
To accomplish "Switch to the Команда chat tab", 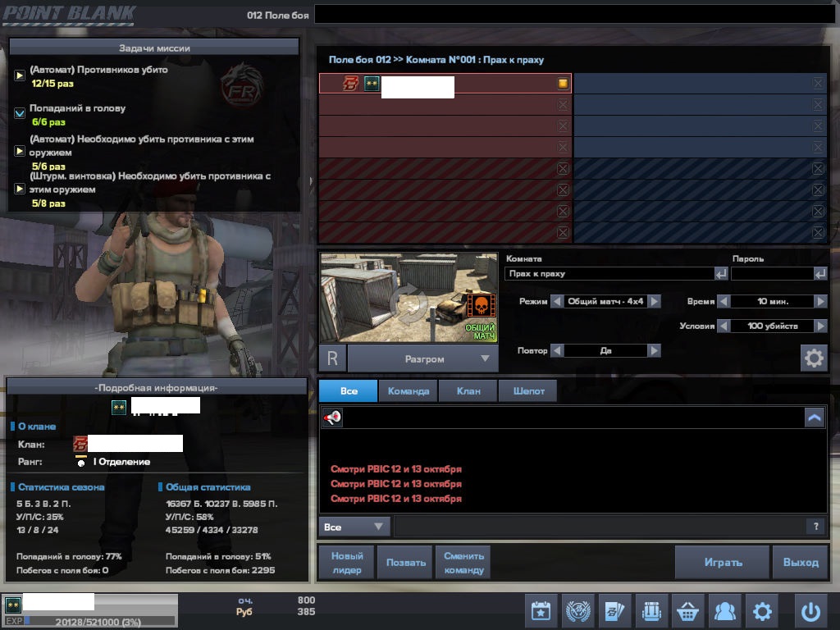I will (409, 390).
